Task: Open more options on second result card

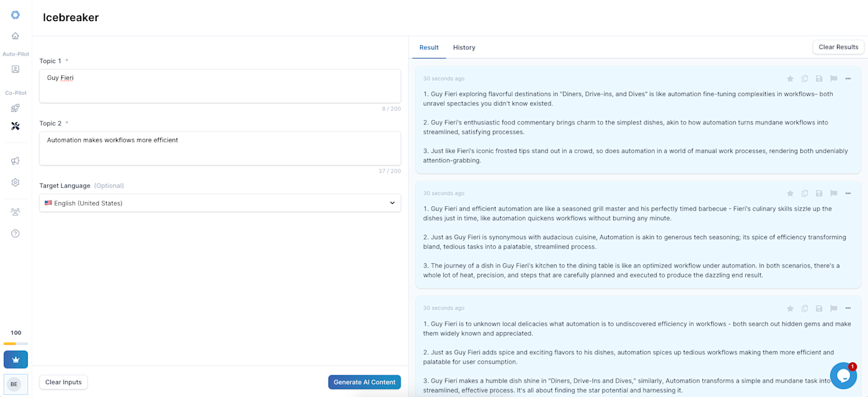Action: [848, 193]
